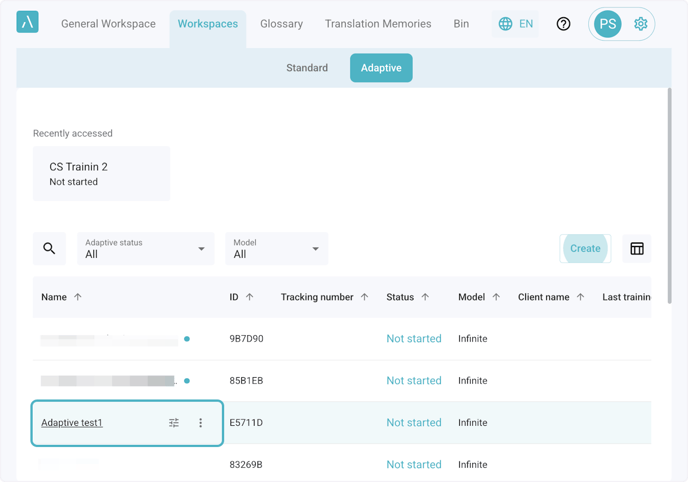Expand the Model filter dropdown
The height and width of the screenshot is (482, 688).
pyautogui.click(x=277, y=249)
